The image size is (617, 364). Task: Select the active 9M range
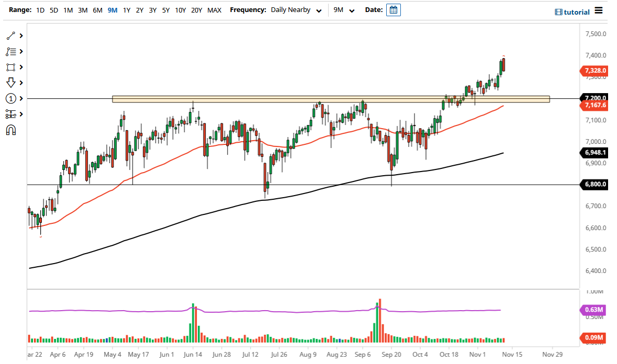113,10
